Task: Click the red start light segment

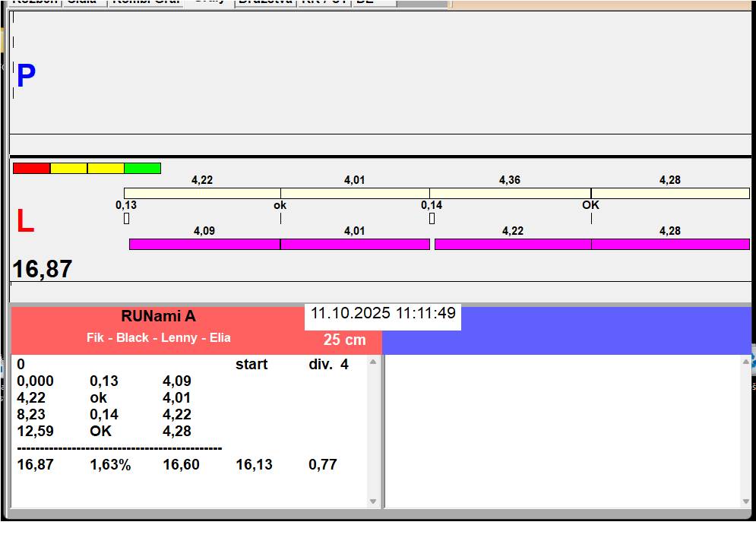Action: [31, 168]
